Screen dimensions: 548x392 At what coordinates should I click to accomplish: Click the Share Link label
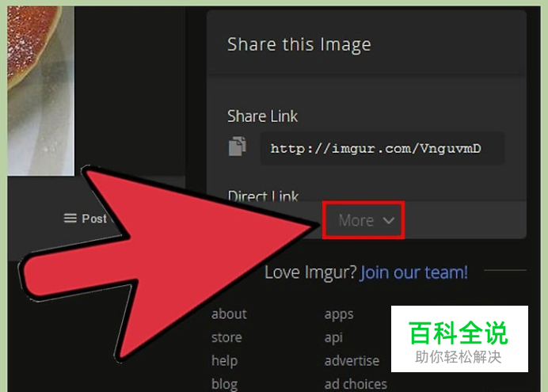tap(262, 116)
